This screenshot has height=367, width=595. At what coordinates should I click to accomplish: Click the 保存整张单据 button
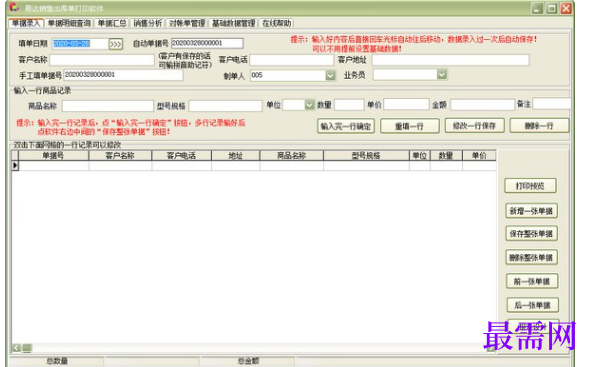(x=531, y=234)
